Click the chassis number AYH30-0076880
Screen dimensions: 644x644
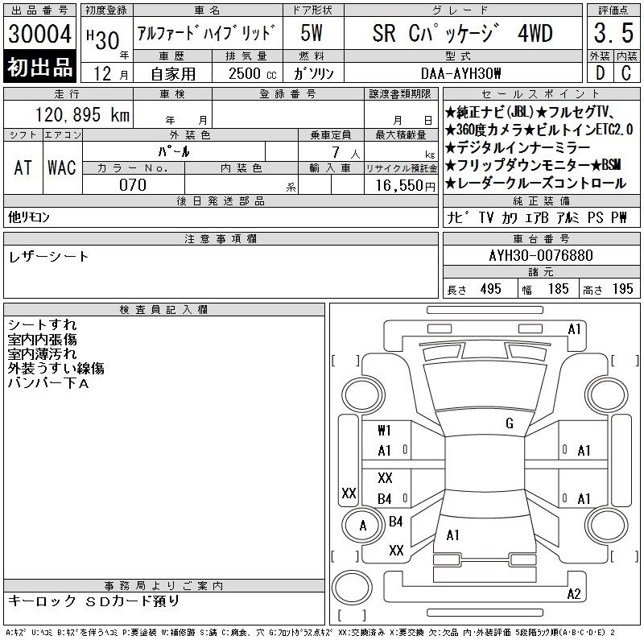pos(541,255)
